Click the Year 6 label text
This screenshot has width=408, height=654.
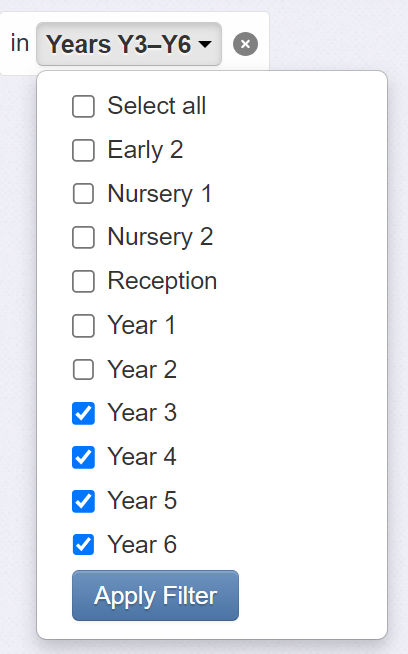pos(142,544)
